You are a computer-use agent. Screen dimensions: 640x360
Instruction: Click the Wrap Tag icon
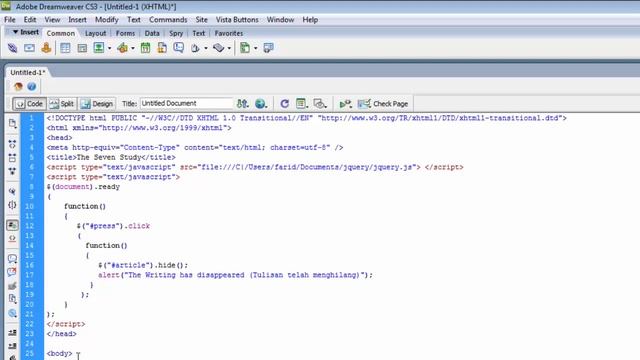(x=12, y=286)
